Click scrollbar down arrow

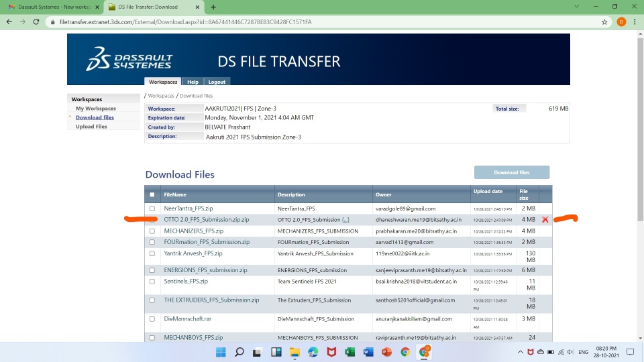(640, 339)
